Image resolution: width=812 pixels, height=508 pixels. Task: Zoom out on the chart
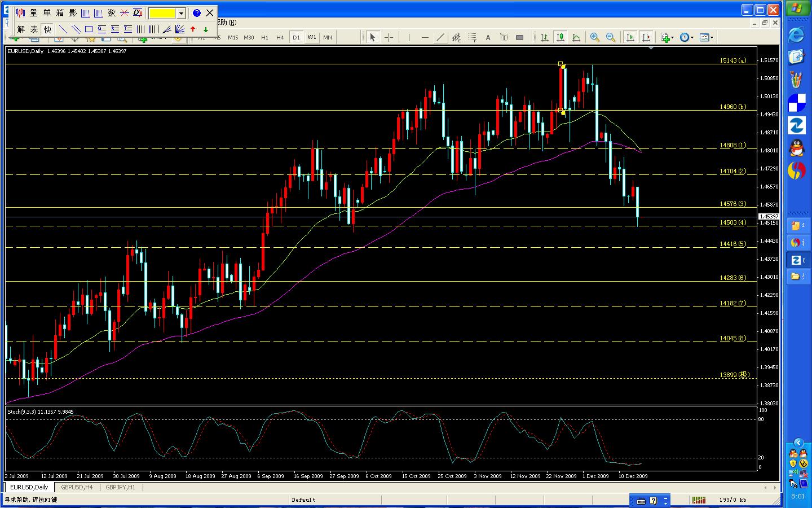tap(611, 38)
